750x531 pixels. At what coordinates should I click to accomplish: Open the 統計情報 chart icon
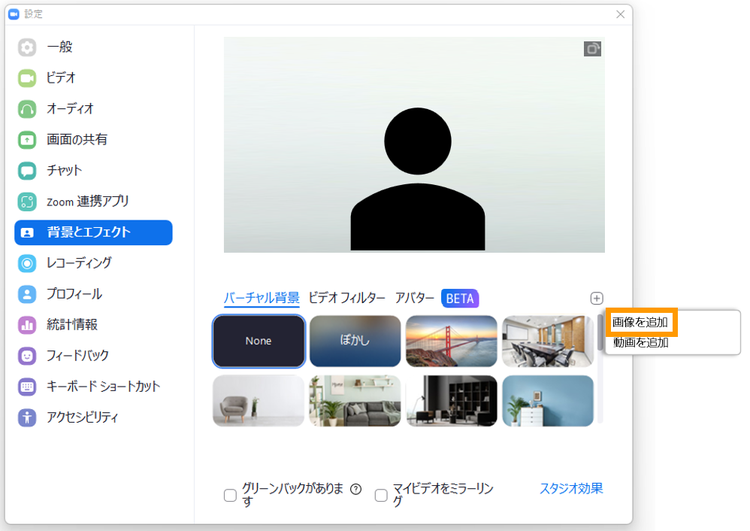27,325
